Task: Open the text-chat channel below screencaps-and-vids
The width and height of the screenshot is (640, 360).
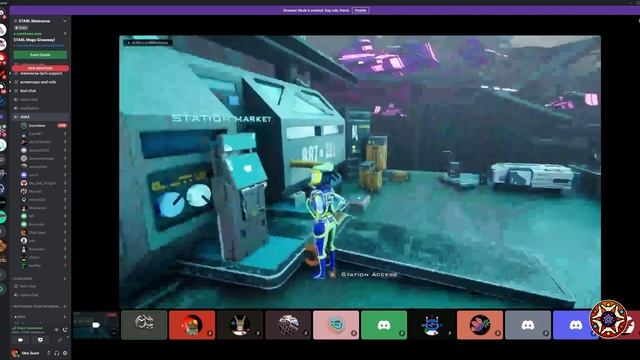Action: (x=28, y=91)
